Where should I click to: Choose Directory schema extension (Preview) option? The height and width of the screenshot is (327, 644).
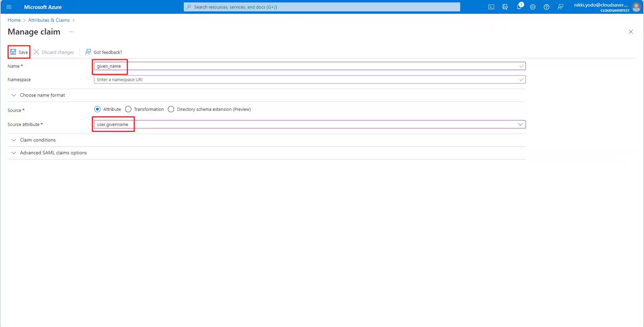pyautogui.click(x=171, y=109)
